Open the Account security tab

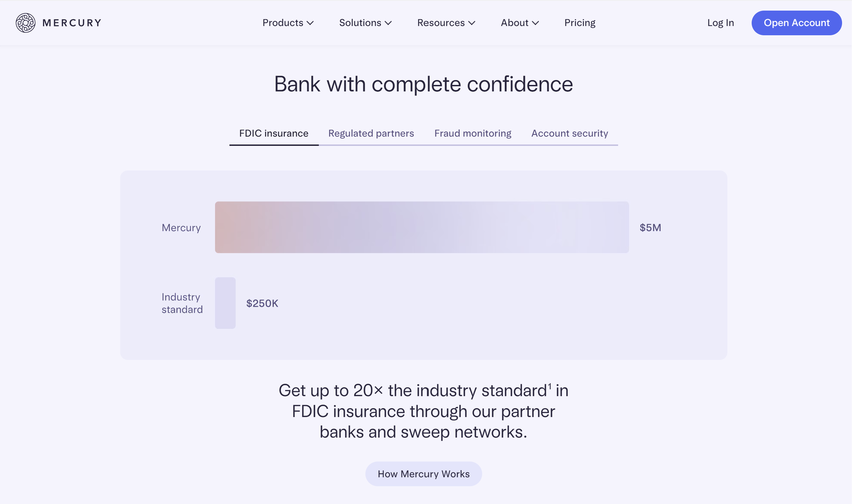coord(570,134)
